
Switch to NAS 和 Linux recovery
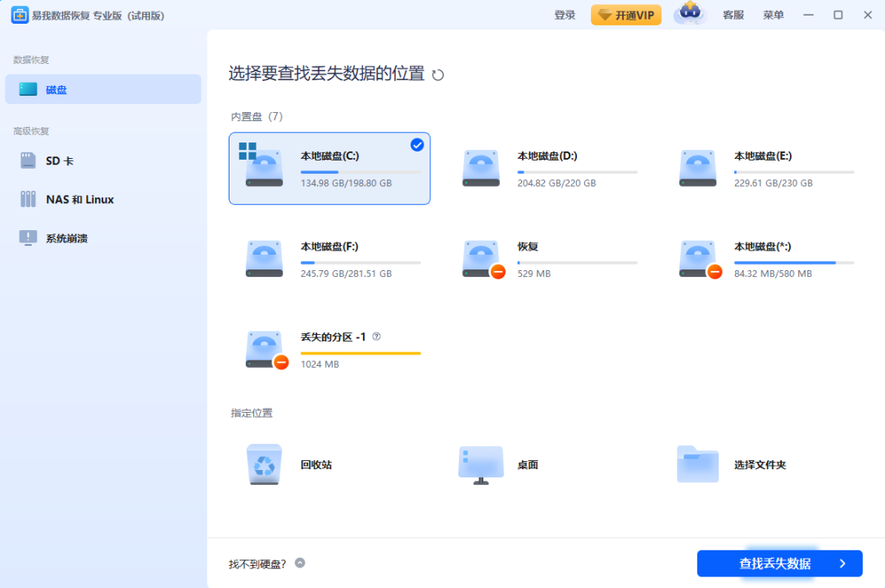pyautogui.click(x=103, y=199)
